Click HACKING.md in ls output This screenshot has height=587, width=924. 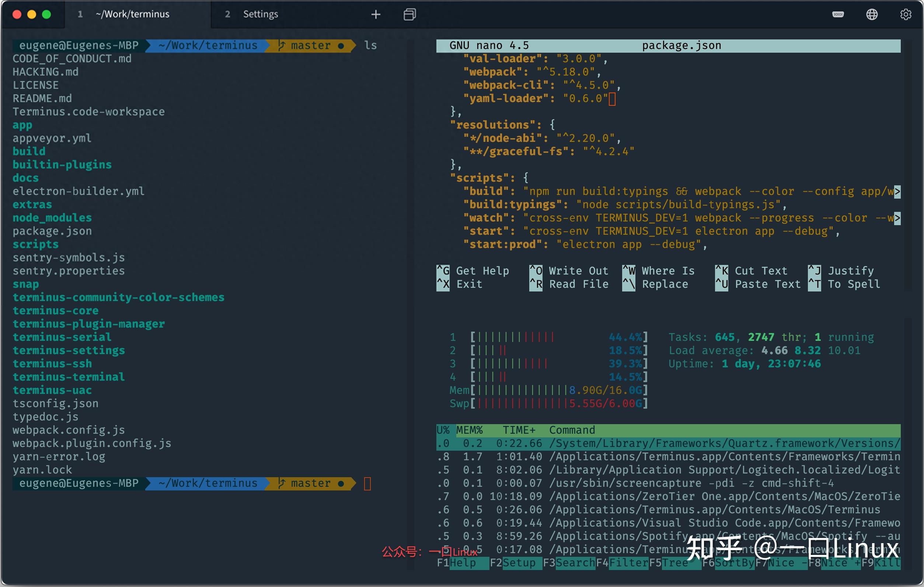[x=46, y=72]
